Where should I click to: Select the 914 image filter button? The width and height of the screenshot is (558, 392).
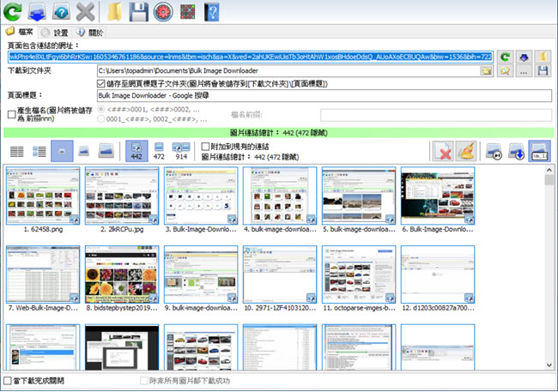click(x=181, y=152)
